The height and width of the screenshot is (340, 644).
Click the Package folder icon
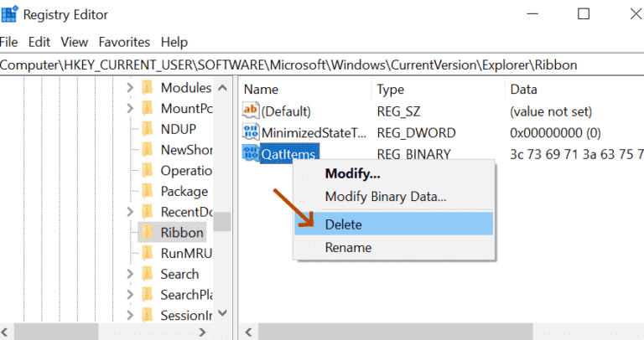point(148,191)
